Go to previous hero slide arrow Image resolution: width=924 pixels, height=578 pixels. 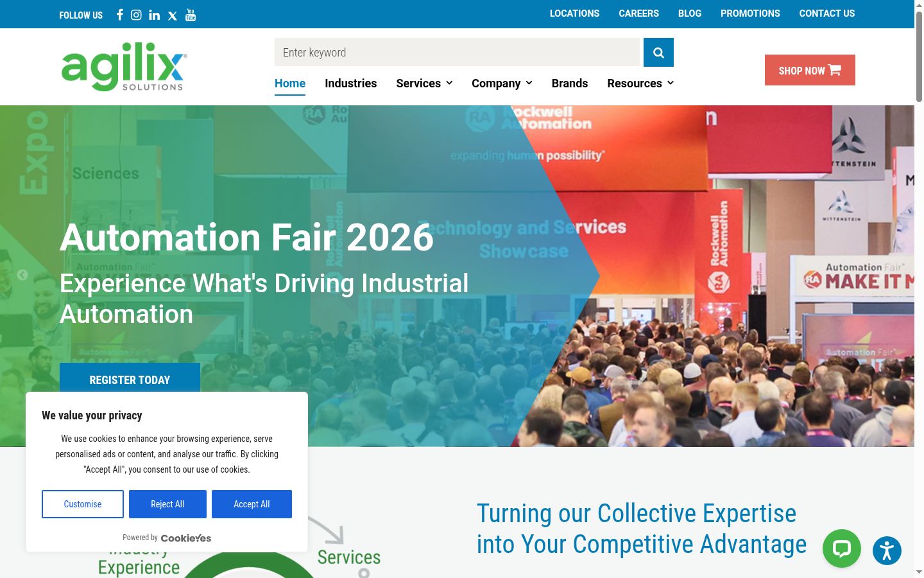[x=22, y=275]
